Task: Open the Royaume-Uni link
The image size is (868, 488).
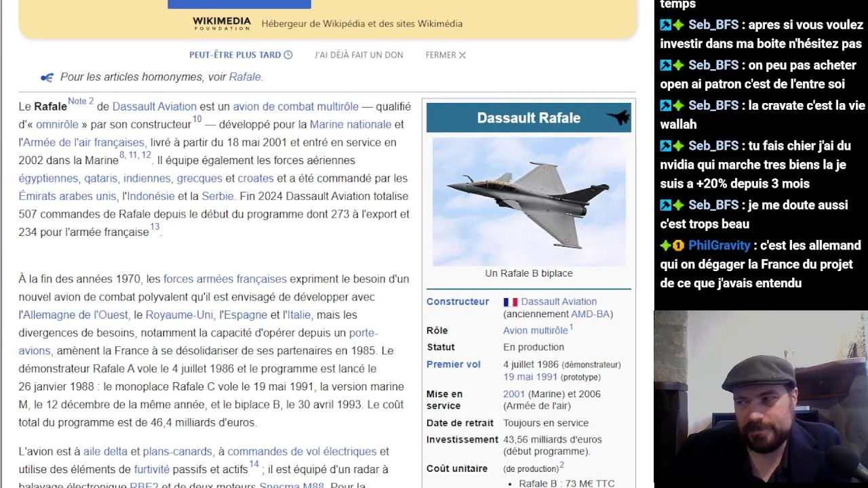Action: click(x=179, y=315)
